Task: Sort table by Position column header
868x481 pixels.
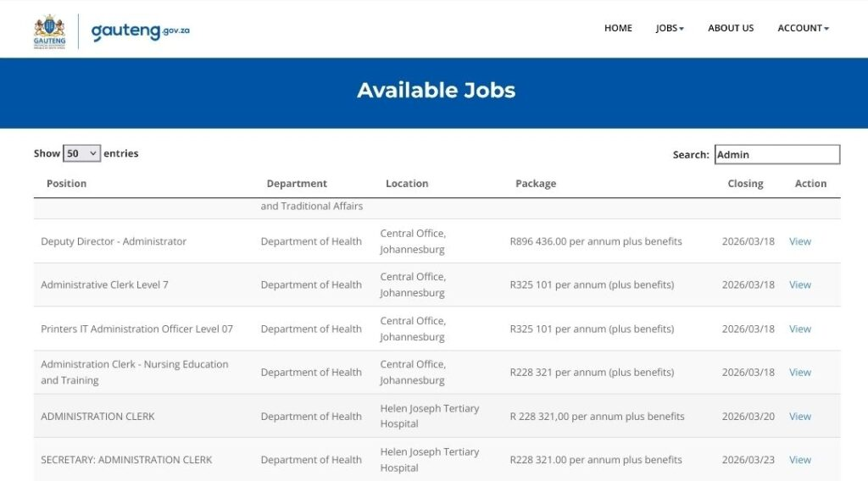Action: tap(67, 184)
